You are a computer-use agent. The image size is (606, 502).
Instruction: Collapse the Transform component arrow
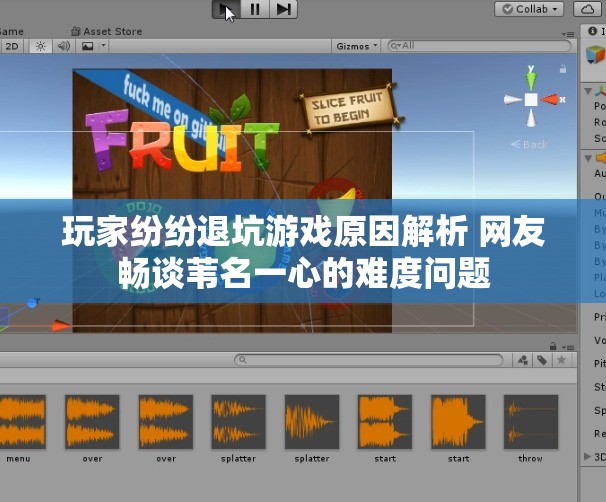(588, 91)
